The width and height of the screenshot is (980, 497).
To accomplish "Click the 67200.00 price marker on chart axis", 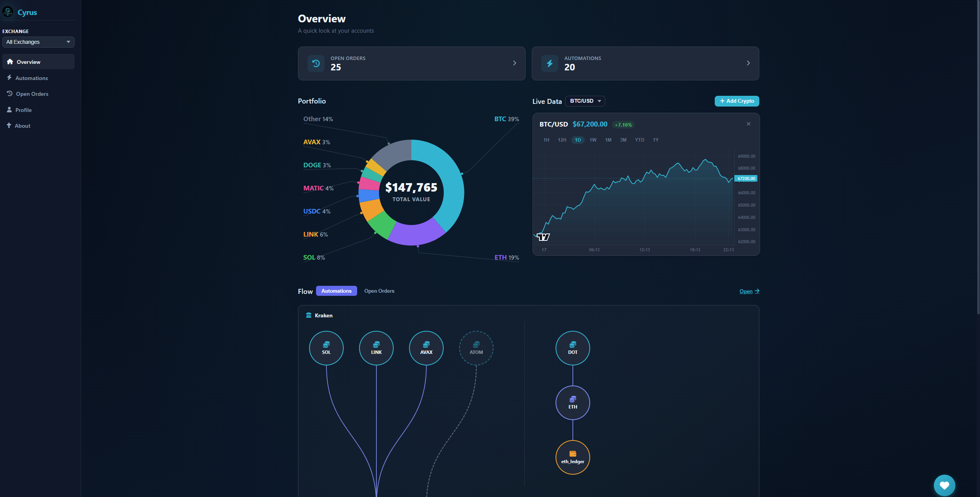I will click(x=746, y=178).
